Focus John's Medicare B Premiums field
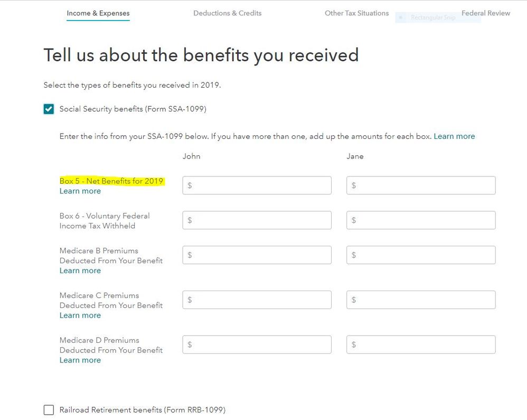 point(257,255)
